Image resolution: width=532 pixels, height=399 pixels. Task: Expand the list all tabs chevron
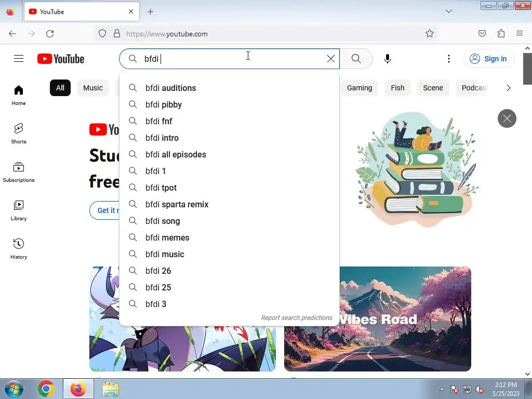(448, 11)
